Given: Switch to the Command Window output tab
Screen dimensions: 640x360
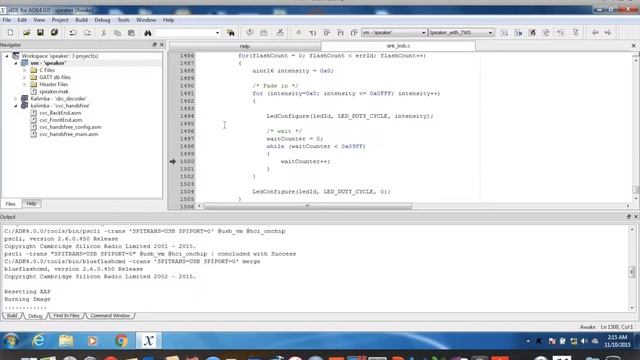Looking at the screenshot, I should point(110,316).
